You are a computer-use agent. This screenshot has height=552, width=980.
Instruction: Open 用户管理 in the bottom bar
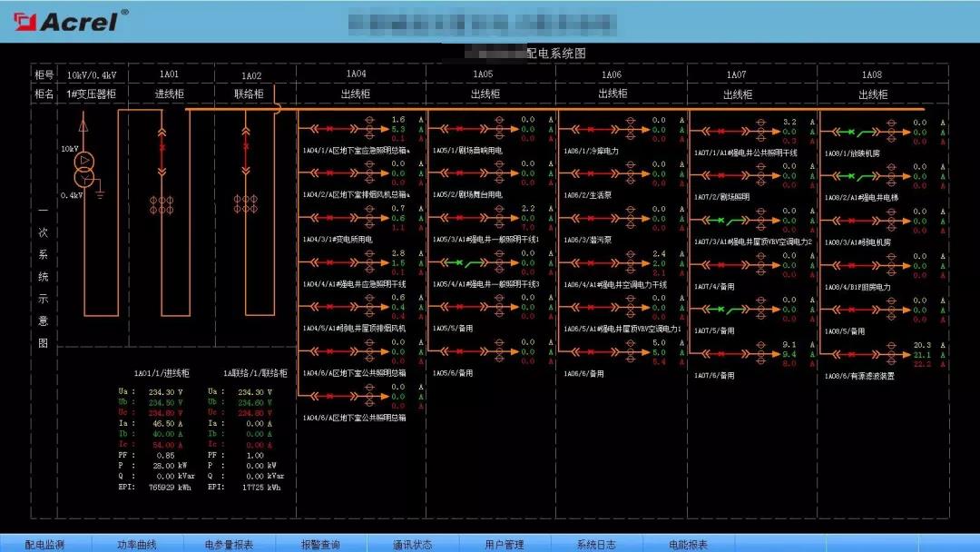pyautogui.click(x=504, y=544)
